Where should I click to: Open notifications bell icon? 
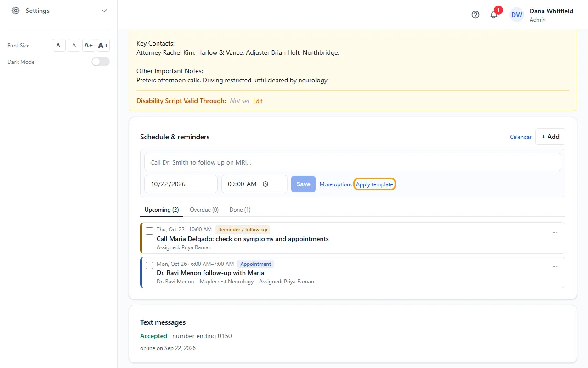(x=494, y=15)
